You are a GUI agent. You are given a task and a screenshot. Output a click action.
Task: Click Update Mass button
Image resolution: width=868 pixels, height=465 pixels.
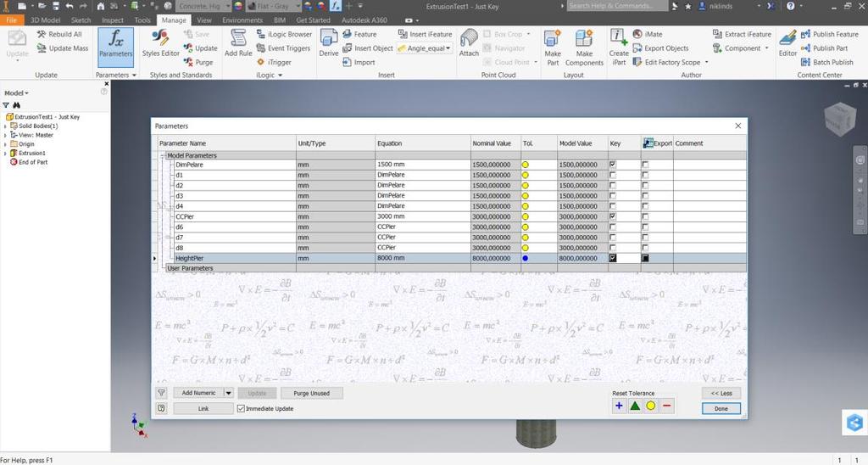click(63, 48)
